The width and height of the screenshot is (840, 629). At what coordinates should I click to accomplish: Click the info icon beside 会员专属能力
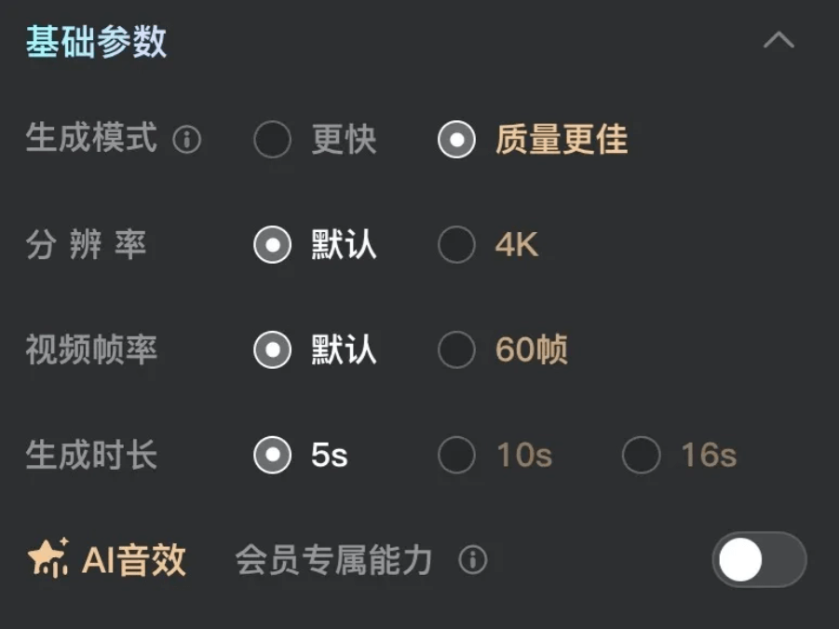click(x=473, y=560)
